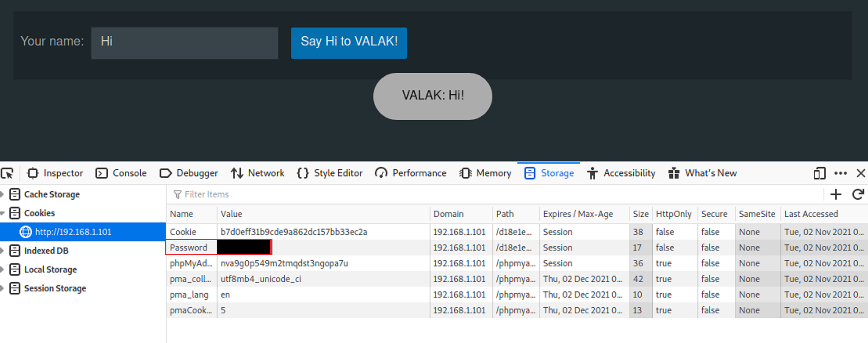Image resolution: width=868 pixels, height=343 pixels.
Task: Click the add cookie plus icon
Action: click(836, 195)
